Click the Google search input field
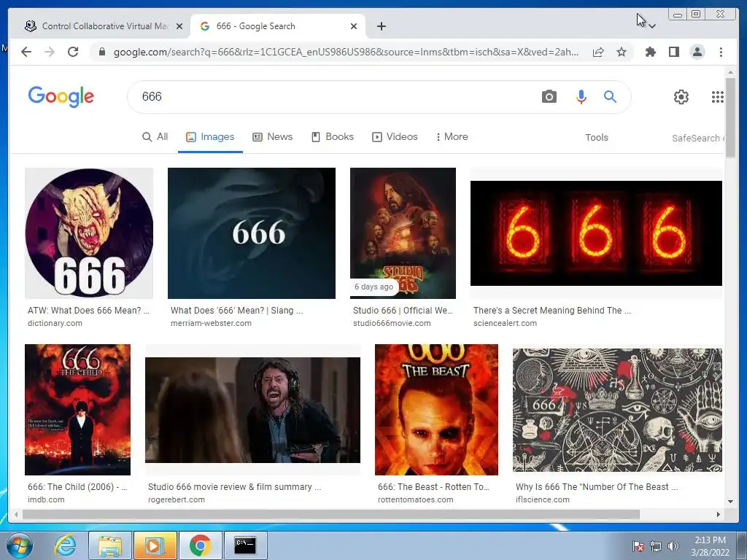The image size is (747, 560). pos(333,97)
